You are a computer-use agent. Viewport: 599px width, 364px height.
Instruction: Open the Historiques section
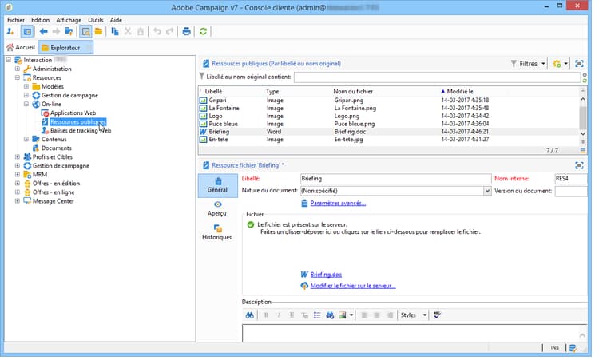[x=217, y=232]
